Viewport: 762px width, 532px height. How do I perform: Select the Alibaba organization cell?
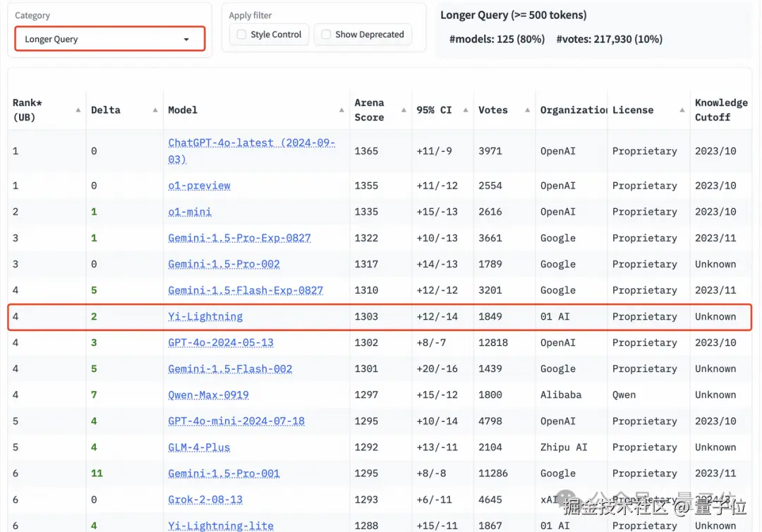[561, 395]
